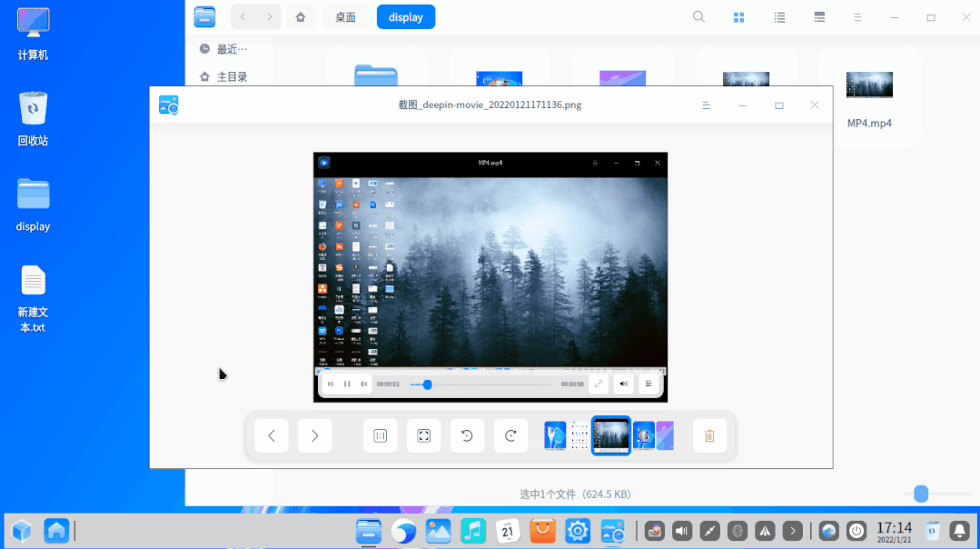
Task: Select the fourth blue wallpaper thumbnail
Action: click(643, 435)
